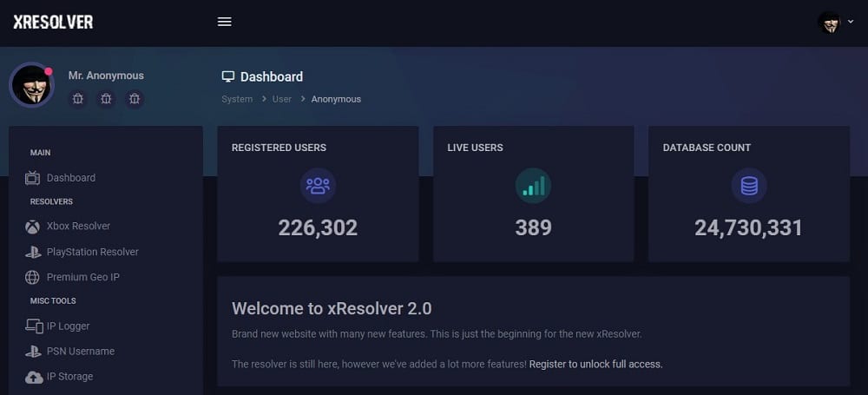Image resolution: width=868 pixels, height=395 pixels.
Task: Click the live users signal bars icon
Action: [533, 186]
